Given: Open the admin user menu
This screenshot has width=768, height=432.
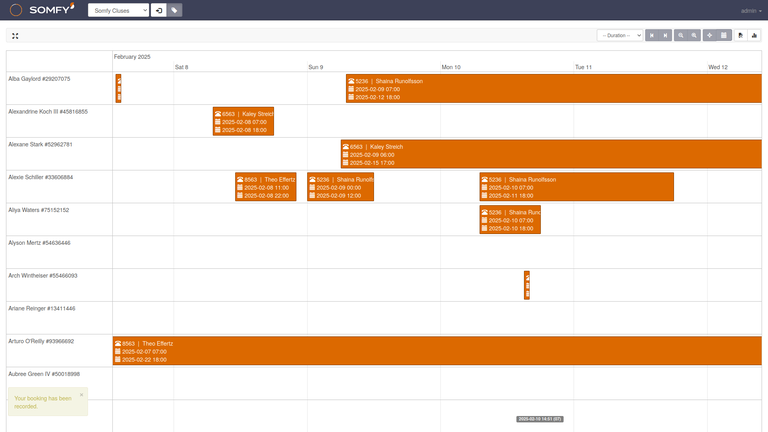Looking at the screenshot, I should click(750, 10).
